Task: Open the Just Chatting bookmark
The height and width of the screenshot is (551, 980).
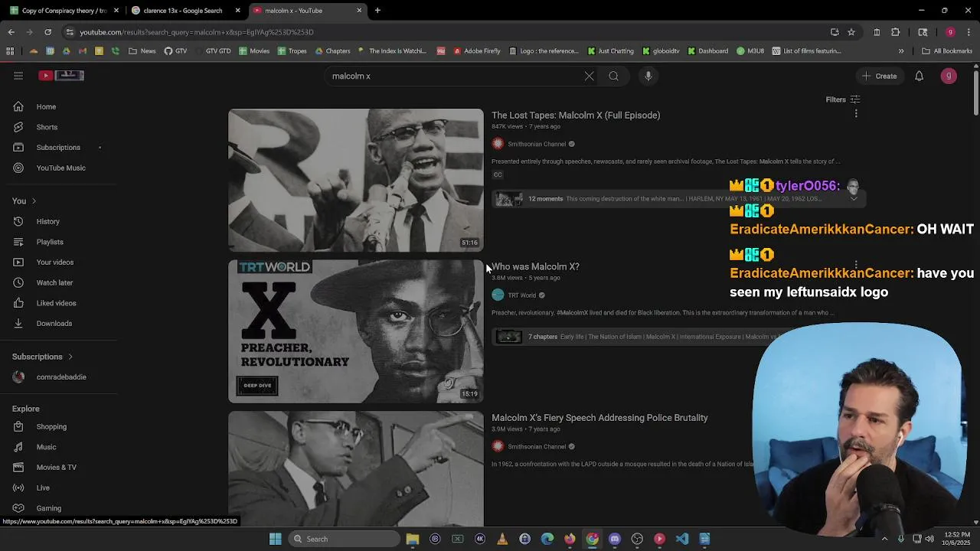Action: tap(610, 51)
